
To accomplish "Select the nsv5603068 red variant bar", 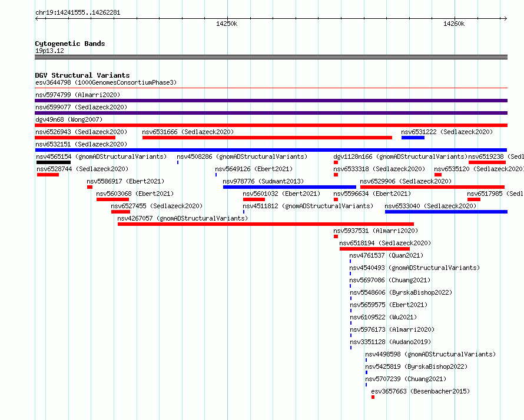I will coord(112,199).
